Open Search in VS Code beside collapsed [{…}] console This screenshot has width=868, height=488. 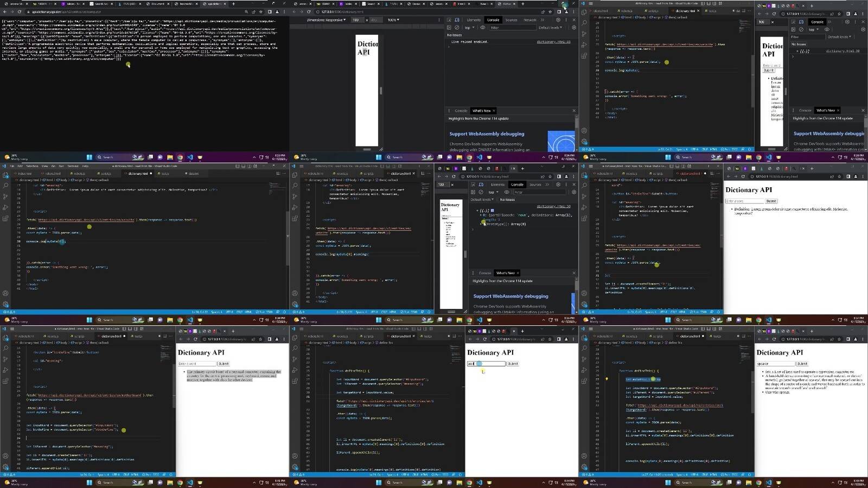[584, 23]
